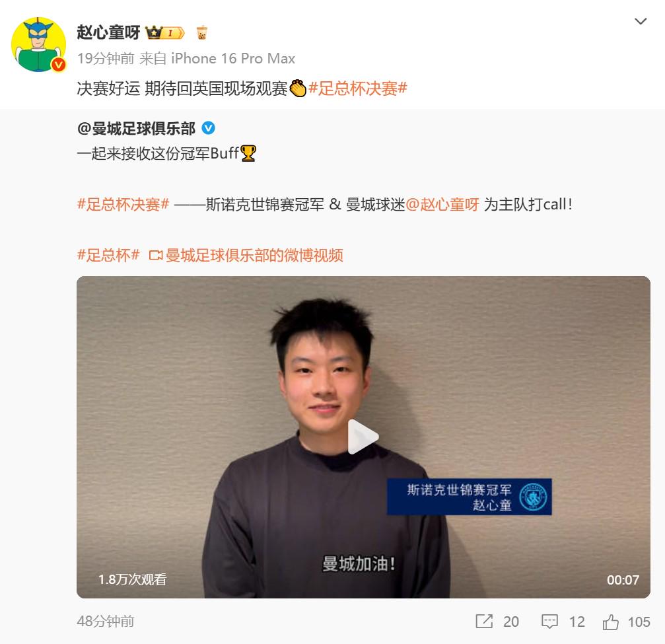Like the post with thumbs-up icon
The width and height of the screenshot is (665, 644).
[611, 622]
